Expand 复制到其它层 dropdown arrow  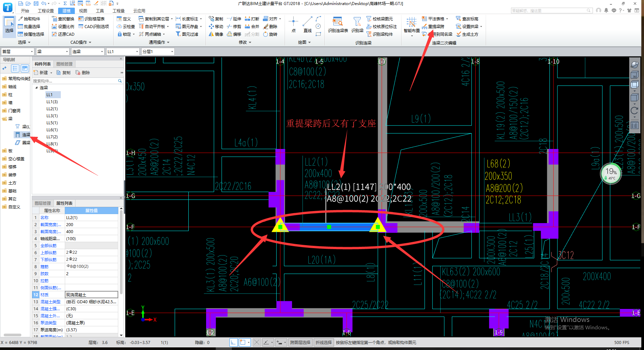coord(172,19)
